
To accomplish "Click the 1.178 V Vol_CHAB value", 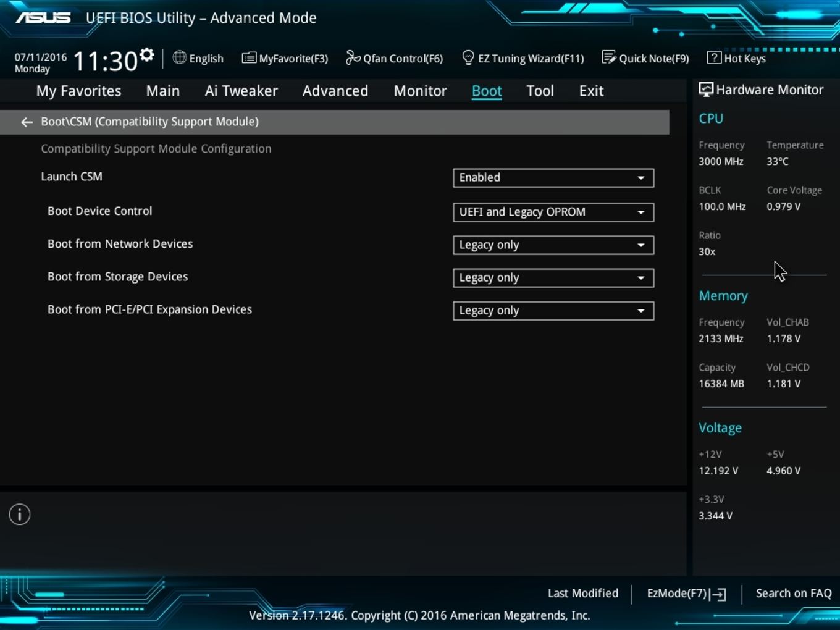I will click(x=784, y=338).
